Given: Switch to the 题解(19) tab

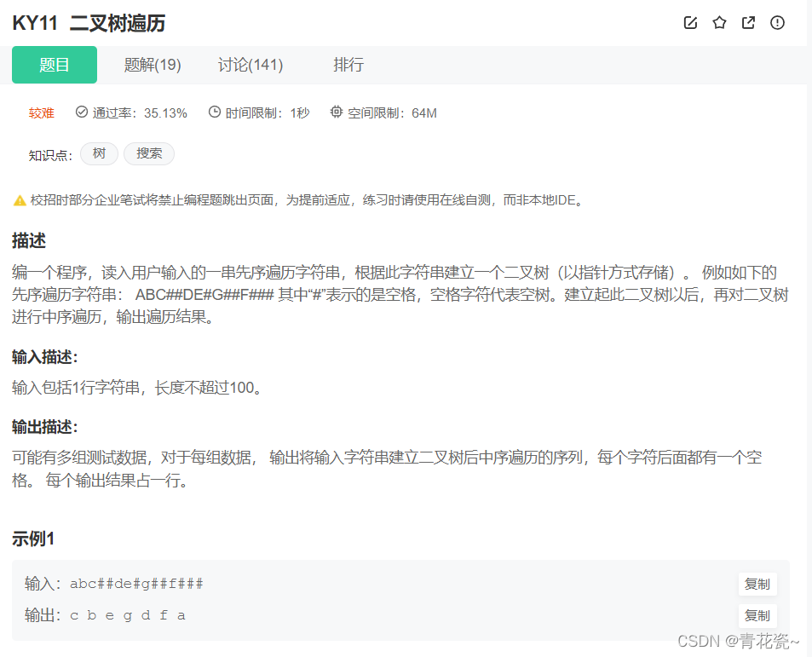Looking at the screenshot, I should coord(153,65).
